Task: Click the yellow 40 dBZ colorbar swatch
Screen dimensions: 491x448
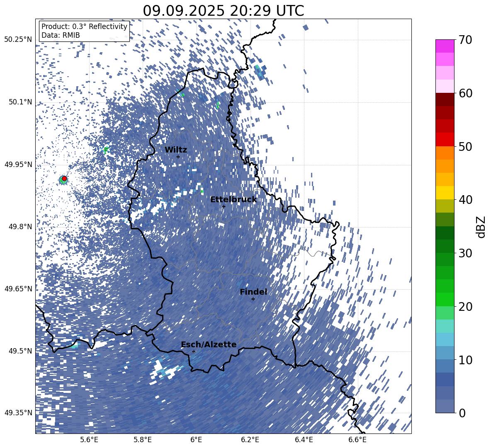Action: point(445,193)
